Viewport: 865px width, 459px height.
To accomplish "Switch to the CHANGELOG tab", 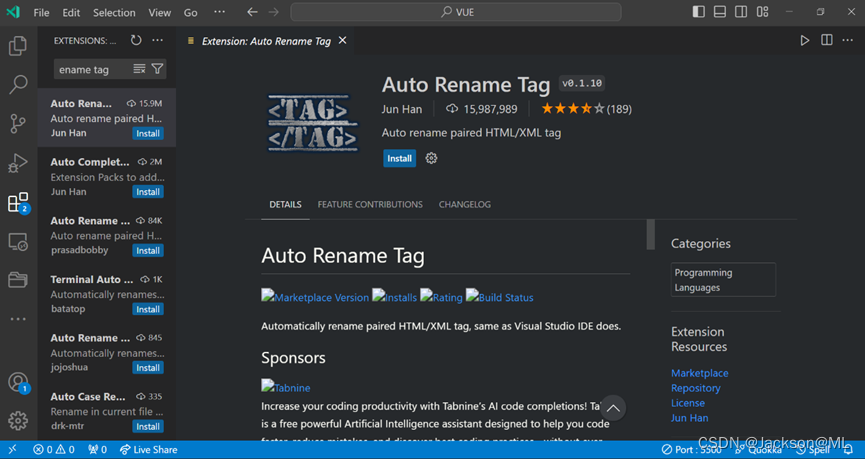I will tap(464, 204).
